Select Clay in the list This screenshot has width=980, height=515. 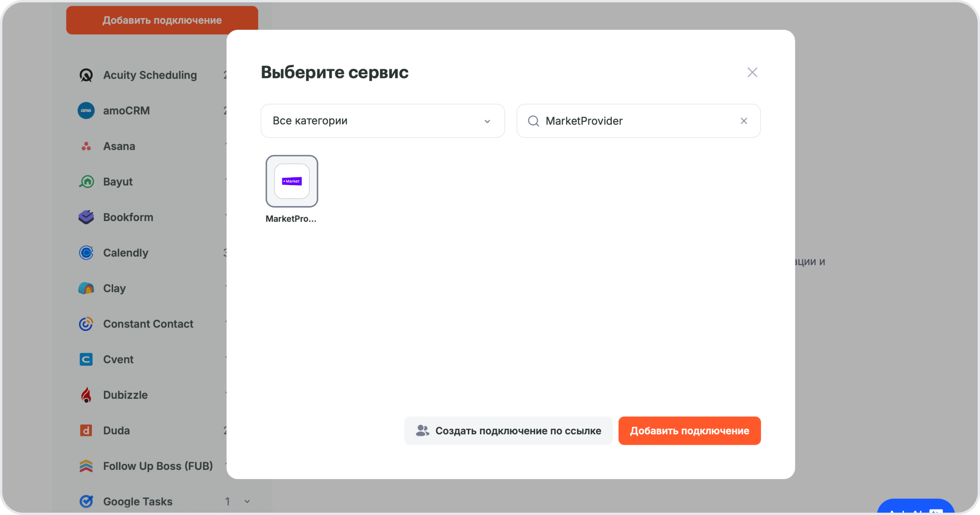click(114, 288)
